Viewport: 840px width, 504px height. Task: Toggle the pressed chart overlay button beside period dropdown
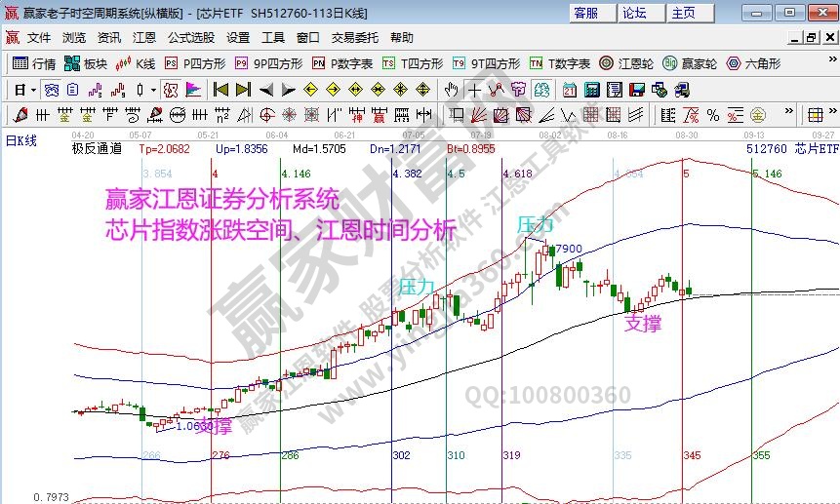(51, 90)
